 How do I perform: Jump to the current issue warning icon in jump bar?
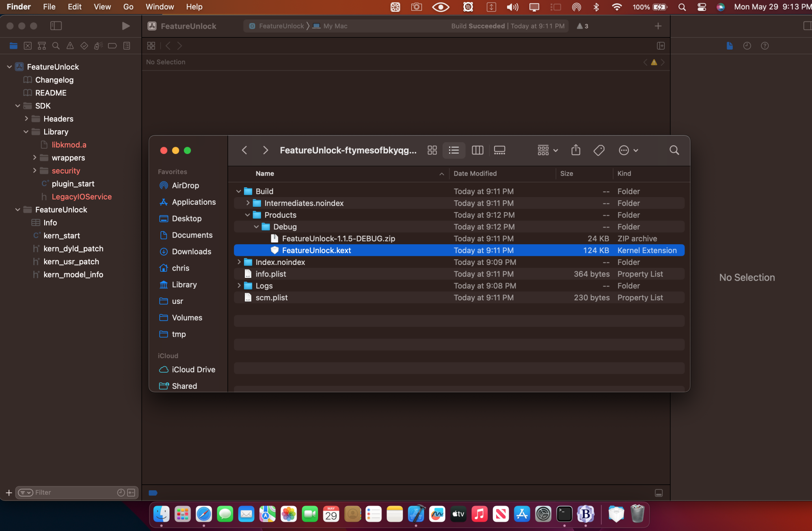[x=654, y=62]
